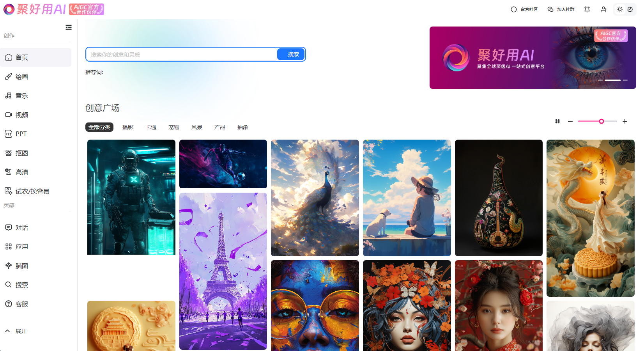Click the pink thumbnail size slider handle

[x=602, y=121]
